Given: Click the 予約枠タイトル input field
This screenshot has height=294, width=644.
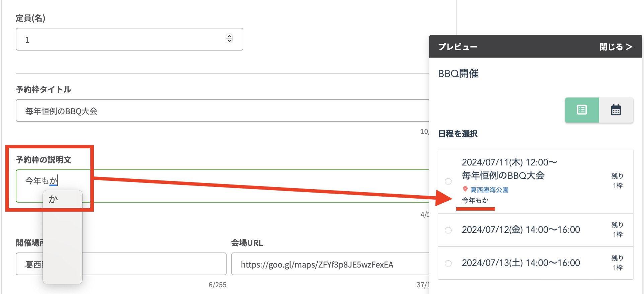Looking at the screenshot, I should click(x=221, y=111).
